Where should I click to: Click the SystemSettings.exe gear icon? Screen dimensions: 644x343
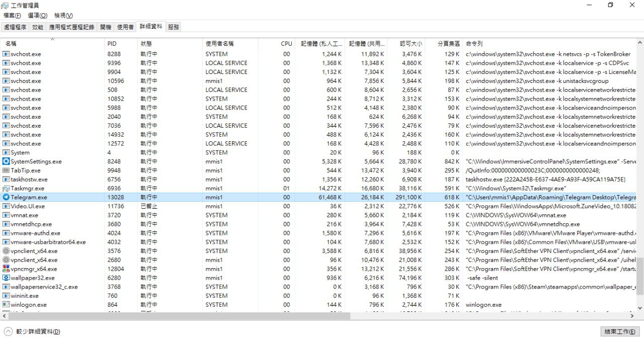[x=6, y=161]
